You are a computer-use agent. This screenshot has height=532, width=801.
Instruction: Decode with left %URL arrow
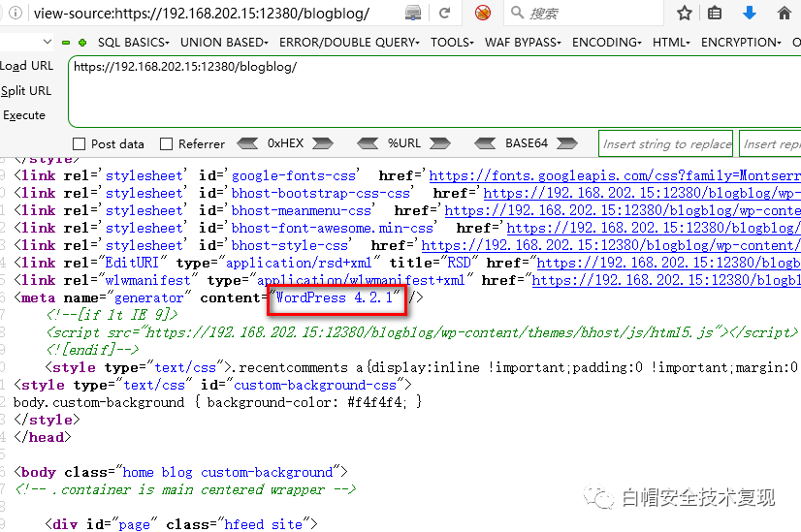[368, 143]
